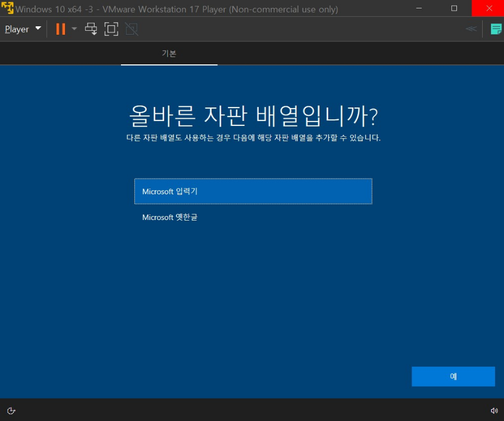Enter full screen mode

111,29
